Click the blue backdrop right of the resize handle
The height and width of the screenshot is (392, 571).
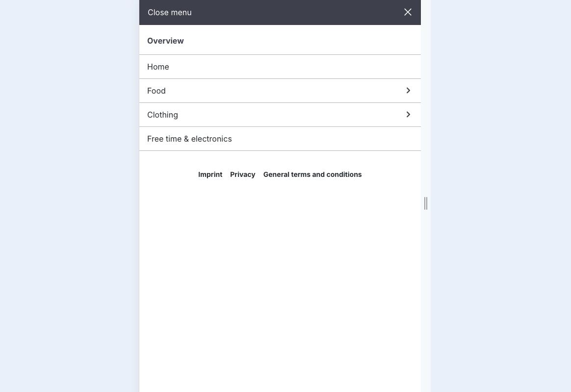(x=500, y=196)
